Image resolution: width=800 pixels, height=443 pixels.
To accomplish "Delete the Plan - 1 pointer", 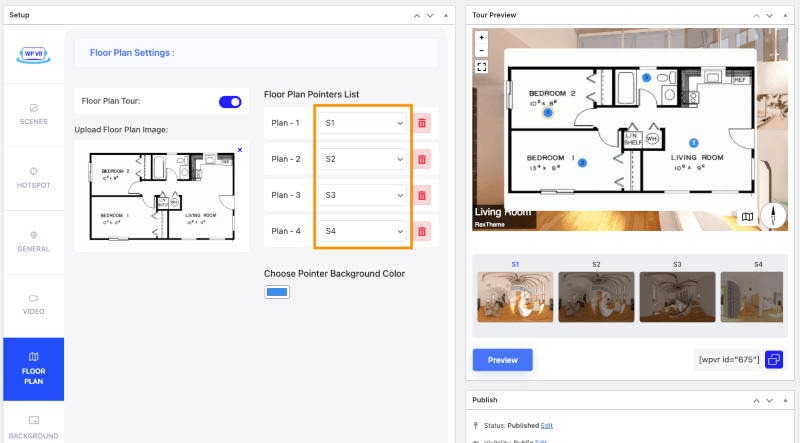I will click(x=422, y=123).
